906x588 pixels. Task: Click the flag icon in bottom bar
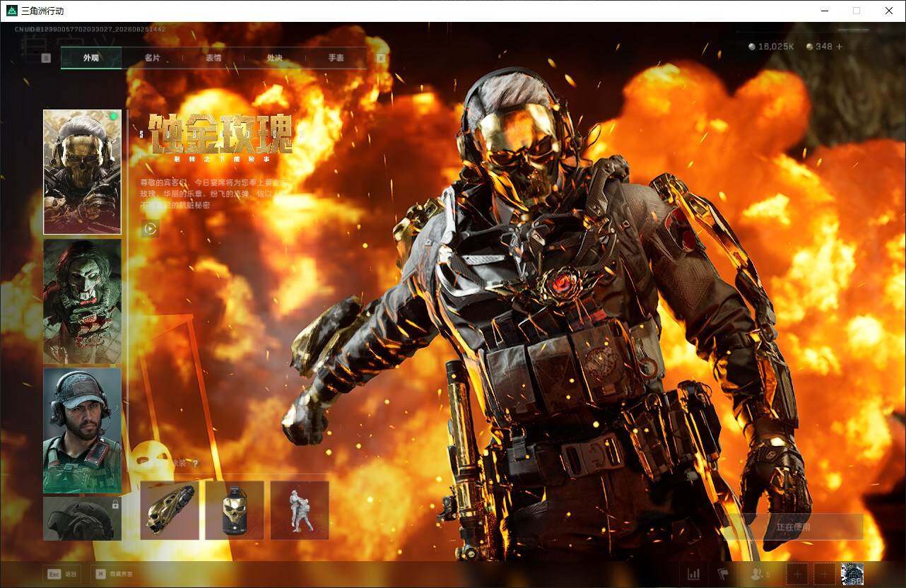[723, 574]
